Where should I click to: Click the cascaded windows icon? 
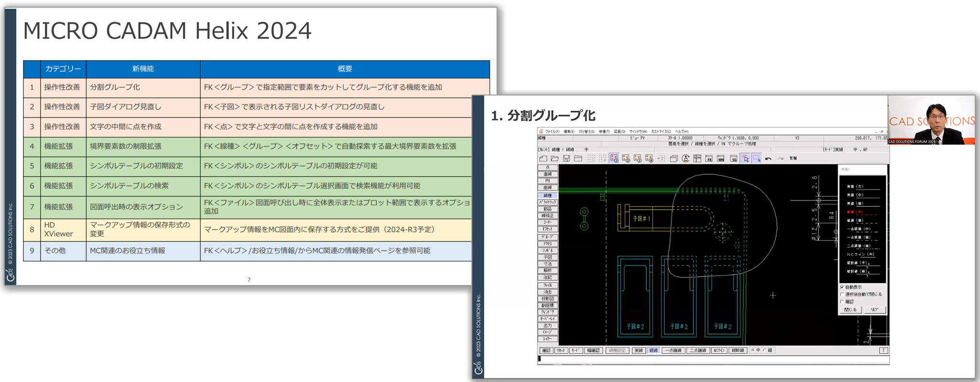(x=674, y=159)
